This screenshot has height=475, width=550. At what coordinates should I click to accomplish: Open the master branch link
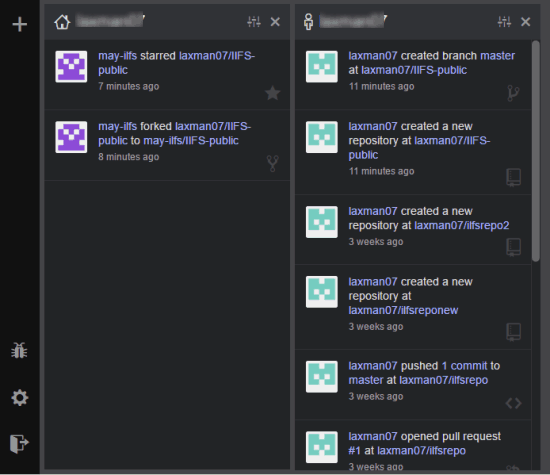pos(497,56)
